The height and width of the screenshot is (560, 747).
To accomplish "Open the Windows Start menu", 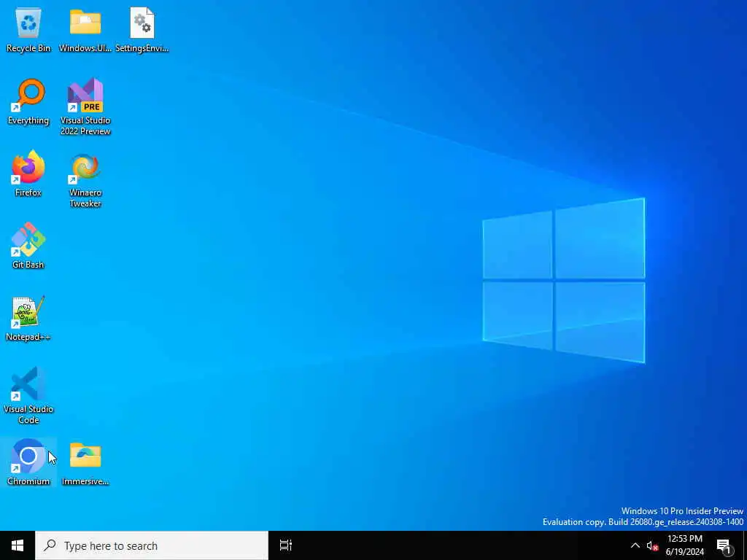I will [x=18, y=545].
